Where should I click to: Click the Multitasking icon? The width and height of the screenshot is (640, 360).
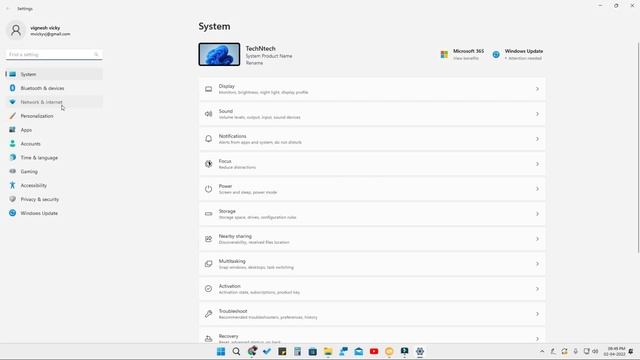pos(209,264)
